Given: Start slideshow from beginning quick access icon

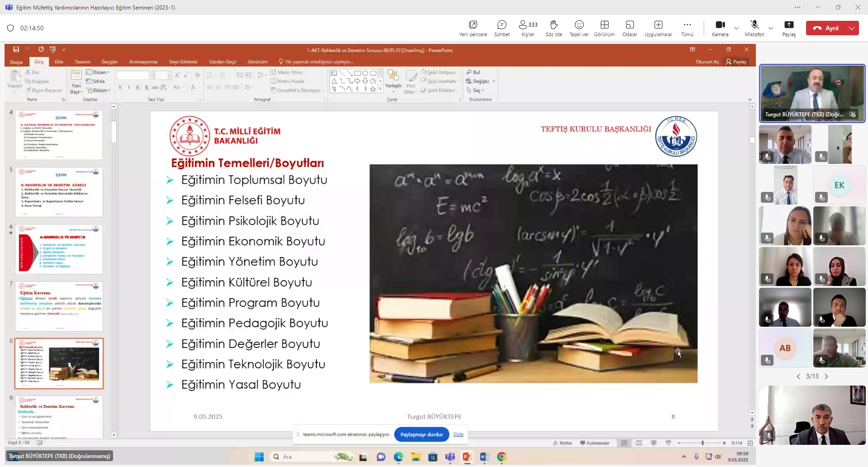Looking at the screenshot, I should point(53,49).
